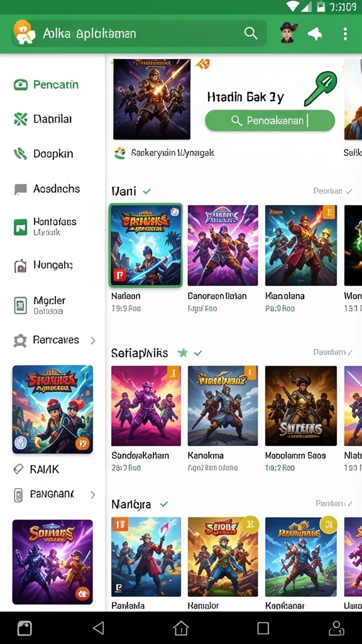The image size is (362, 644).
Task: Tap the megaphone announcements icon
Action: (x=315, y=34)
